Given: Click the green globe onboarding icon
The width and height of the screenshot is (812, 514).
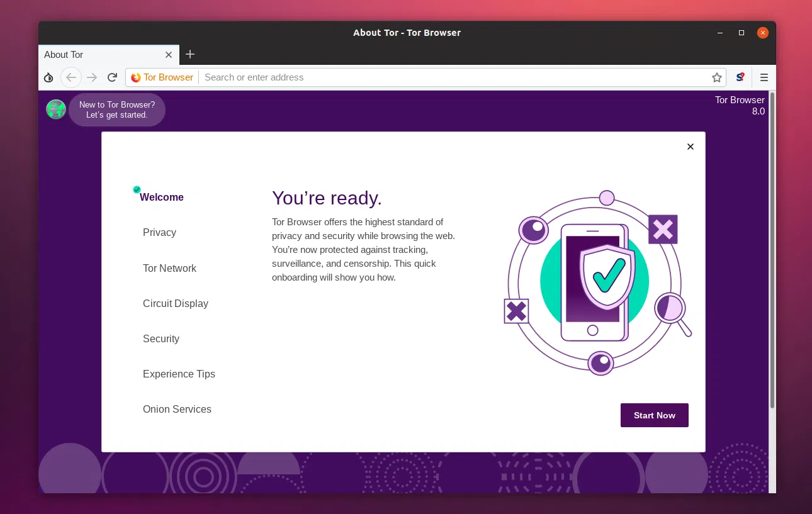Looking at the screenshot, I should coord(56,109).
